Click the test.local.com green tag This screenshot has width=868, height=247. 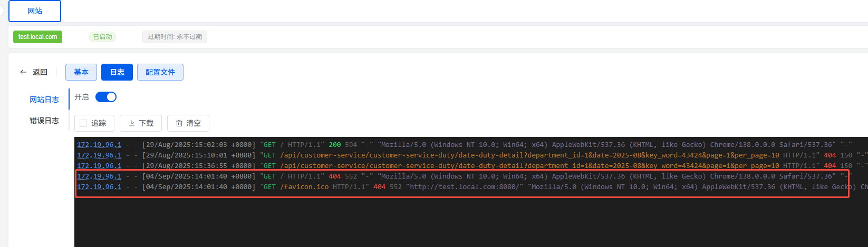pyautogui.click(x=37, y=37)
